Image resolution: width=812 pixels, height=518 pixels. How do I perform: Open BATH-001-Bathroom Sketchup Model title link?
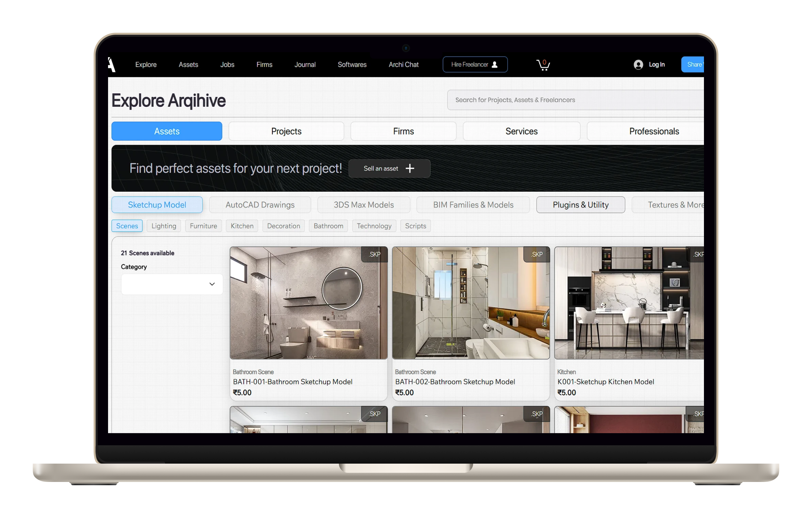[292, 382]
